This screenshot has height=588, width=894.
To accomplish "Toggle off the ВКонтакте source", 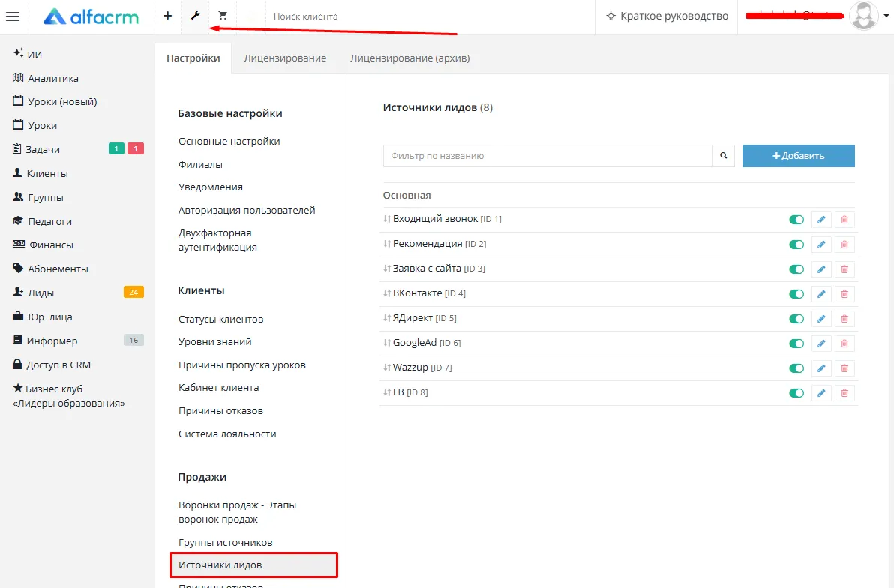I will (796, 294).
